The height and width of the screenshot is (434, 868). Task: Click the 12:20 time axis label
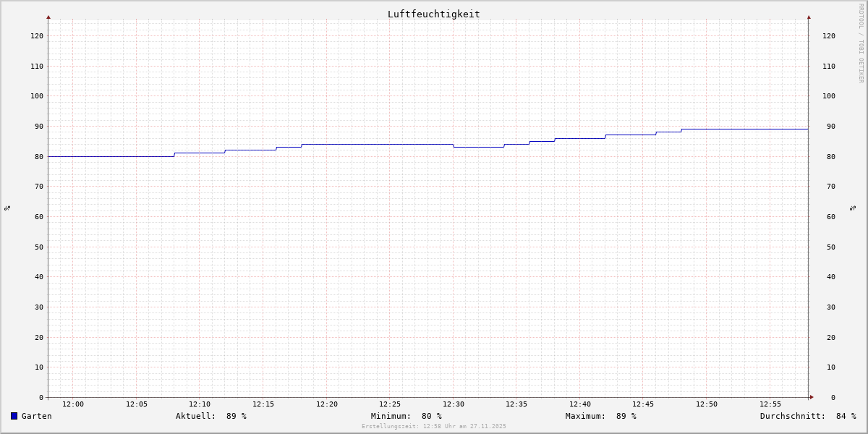pos(327,404)
